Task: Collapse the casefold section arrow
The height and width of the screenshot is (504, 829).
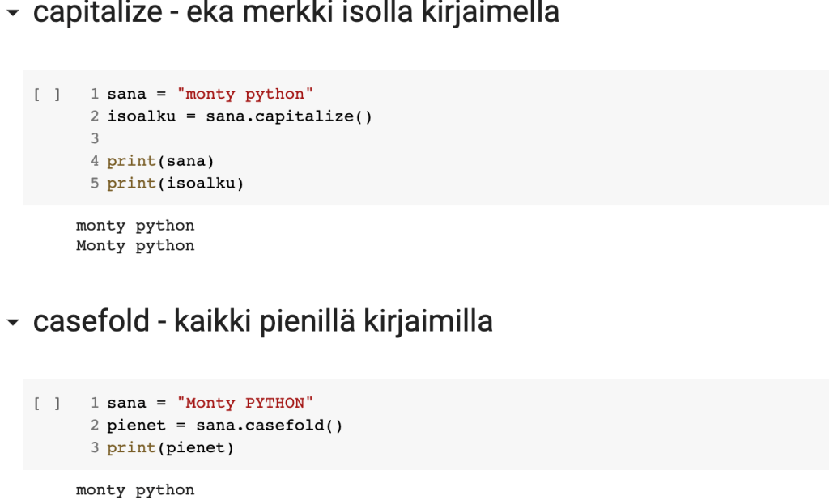Action: click(12, 323)
